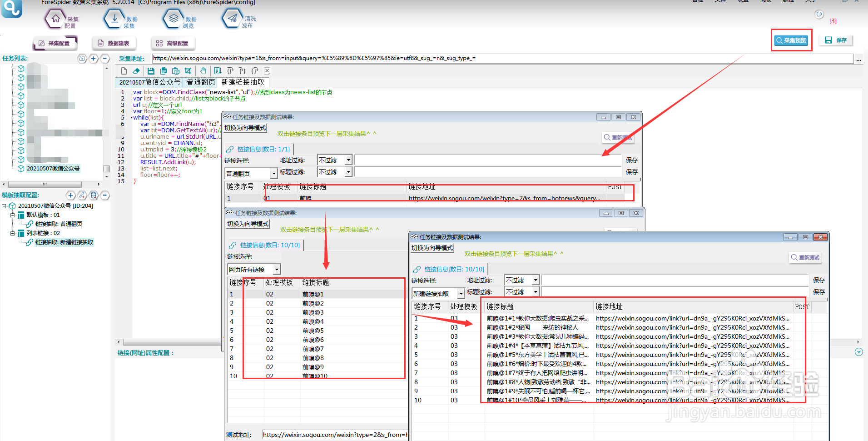Click the paste icon in the script editor toolbar
This screenshot has width=868, height=441.
(x=176, y=71)
